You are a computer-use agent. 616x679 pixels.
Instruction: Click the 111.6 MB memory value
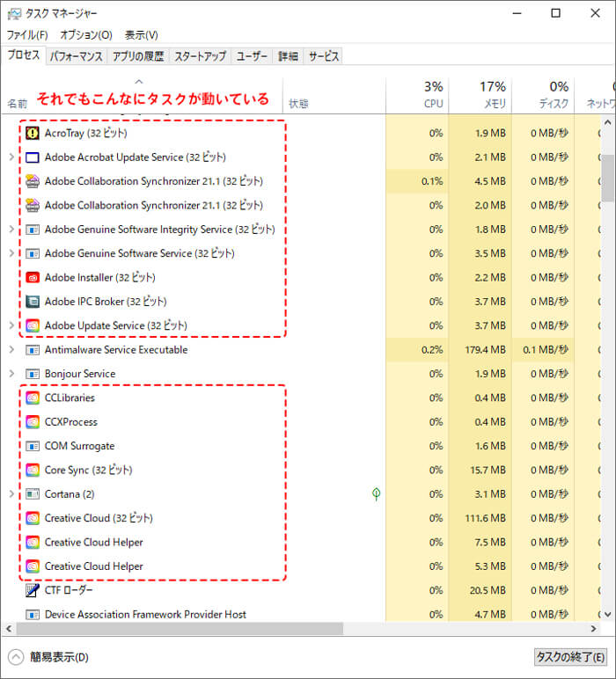point(486,518)
